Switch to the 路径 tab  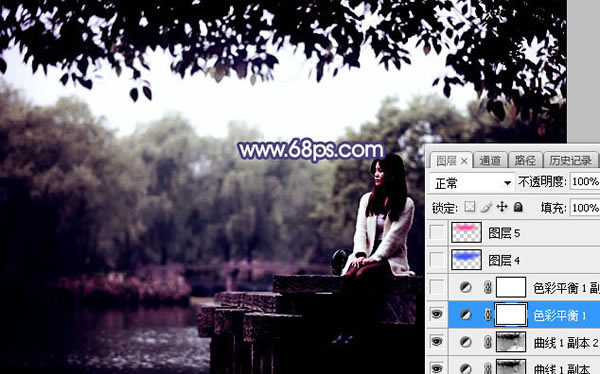(x=525, y=160)
